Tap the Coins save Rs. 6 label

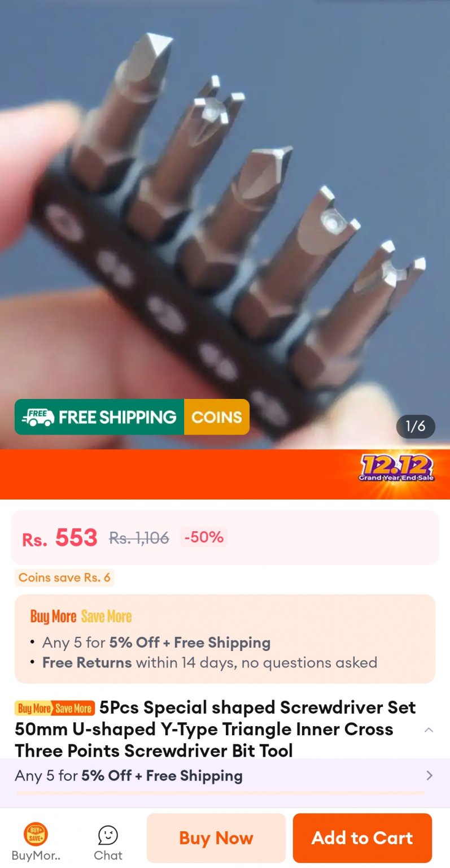tap(64, 578)
